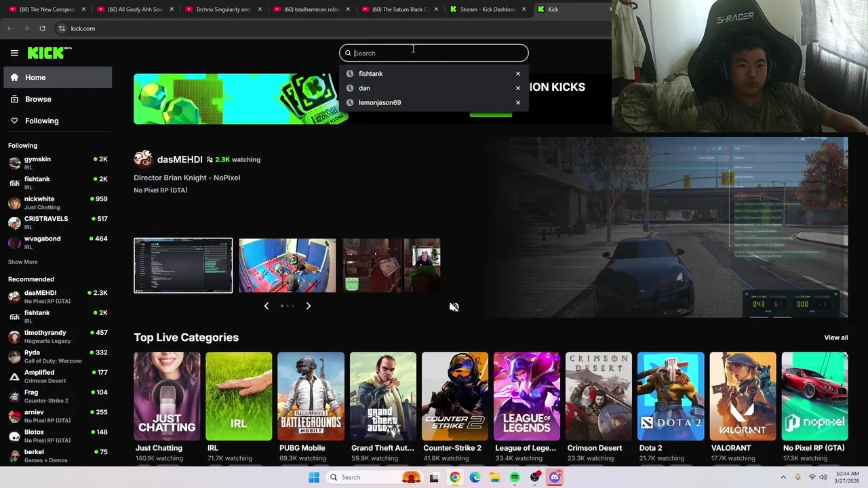The width and height of the screenshot is (868, 488).
Task: Open fishtank avatar in Following list
Action: (14, 183)
